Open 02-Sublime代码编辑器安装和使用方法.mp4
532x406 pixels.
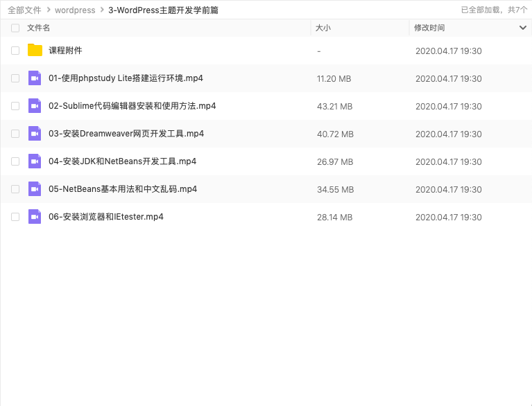click(132, 106)
